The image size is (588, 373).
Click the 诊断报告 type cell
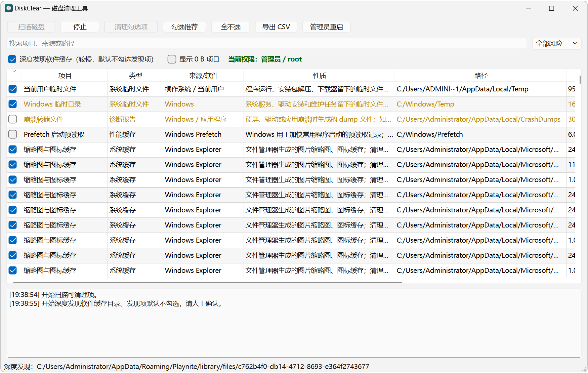point(135,119)
